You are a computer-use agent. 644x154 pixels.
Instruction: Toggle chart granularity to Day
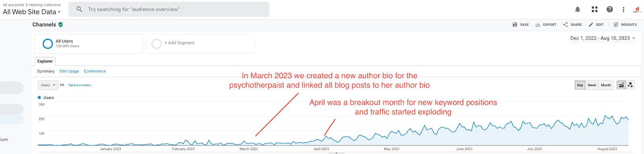(580, 85)
